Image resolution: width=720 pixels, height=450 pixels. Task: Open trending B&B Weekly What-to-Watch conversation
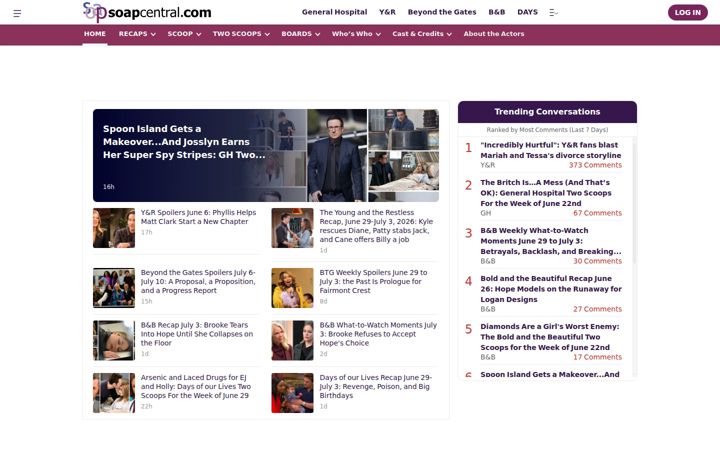(x=551, y=241)
